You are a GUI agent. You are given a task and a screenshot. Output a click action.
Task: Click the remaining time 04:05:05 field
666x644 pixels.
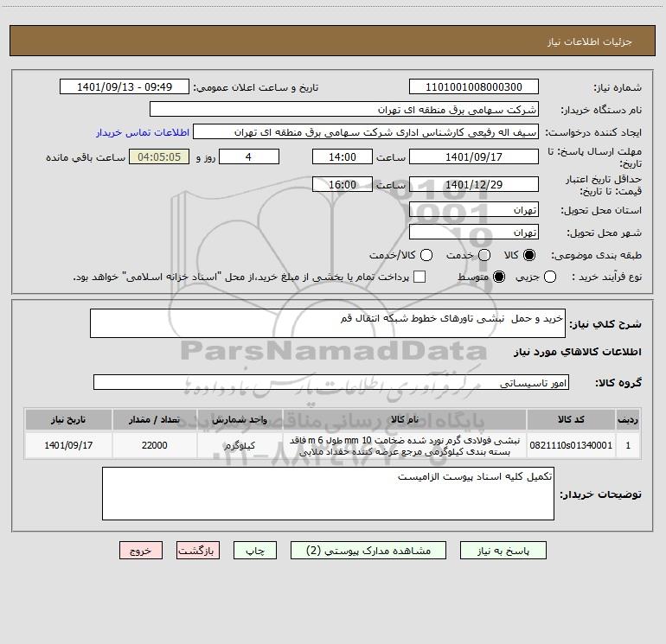click(x=159, y=157)
